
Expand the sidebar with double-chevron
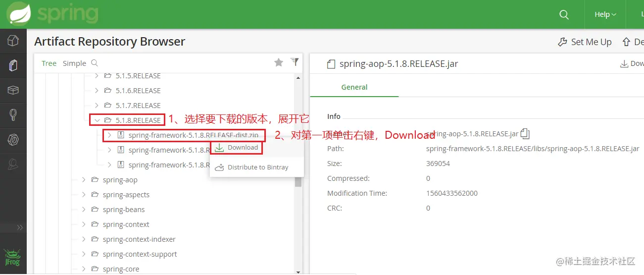[20, 227]
